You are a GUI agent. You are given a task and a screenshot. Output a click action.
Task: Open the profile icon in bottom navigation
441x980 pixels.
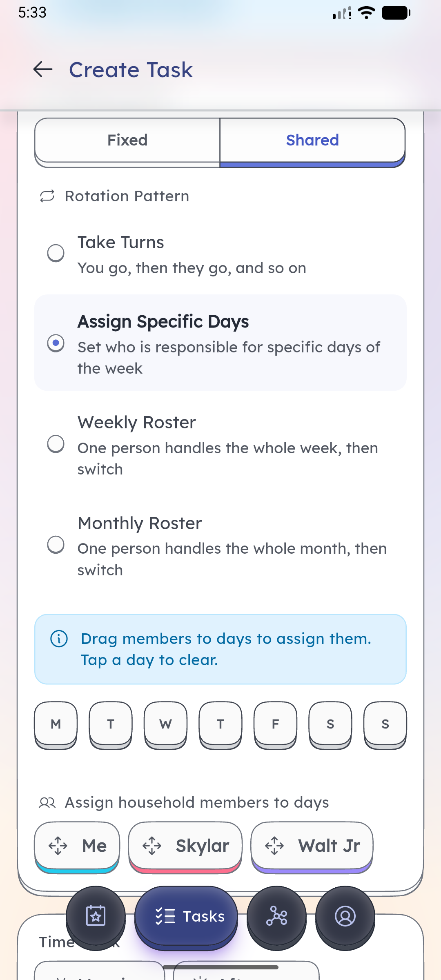(345, 916)
